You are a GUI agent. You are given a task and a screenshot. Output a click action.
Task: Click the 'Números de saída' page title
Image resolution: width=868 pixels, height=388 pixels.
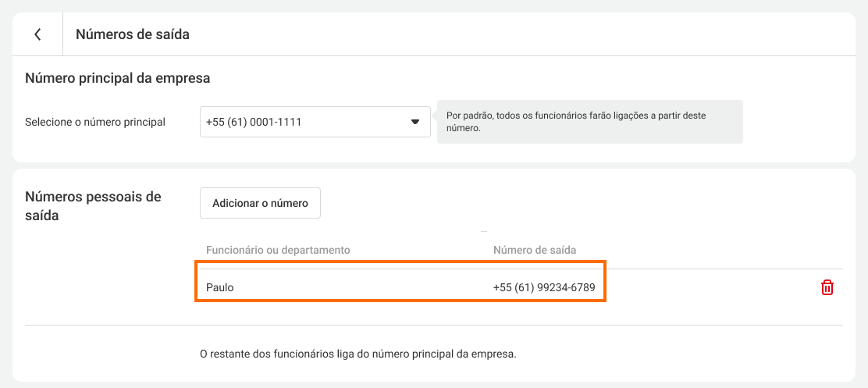[x=133, y=34]
